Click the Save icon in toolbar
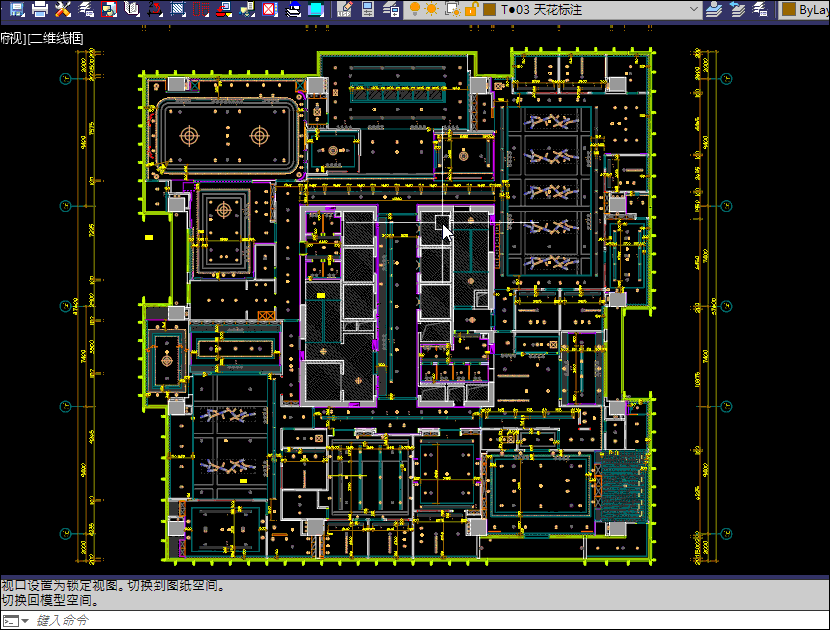 pyautogui.click(x=16, y=10)
